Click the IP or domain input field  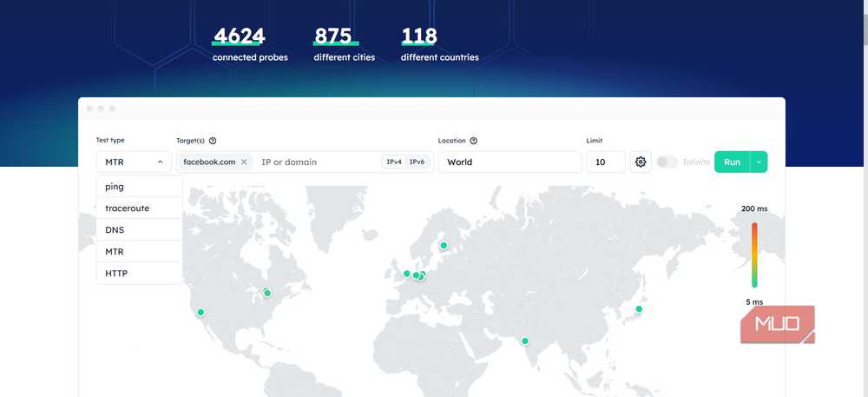pos(319,162)
